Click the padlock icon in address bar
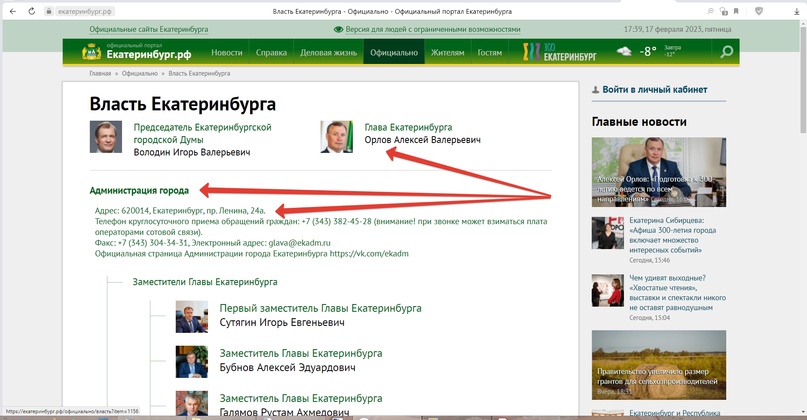 (x=49, y=10)
